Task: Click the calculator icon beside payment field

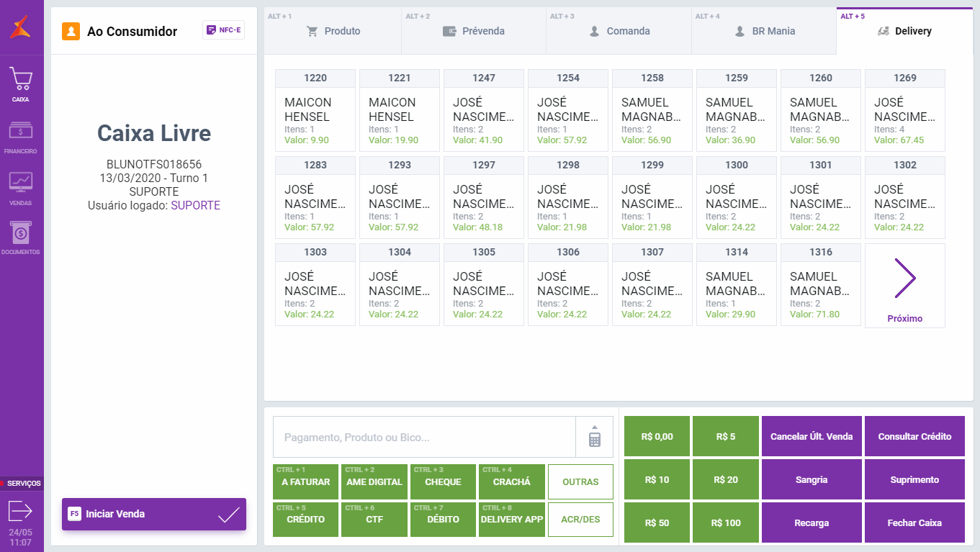Action: click(x=594, y=437)
